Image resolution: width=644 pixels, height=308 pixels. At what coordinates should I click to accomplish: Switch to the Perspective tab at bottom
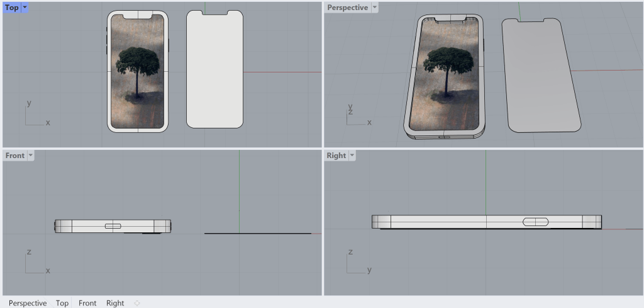(28, 303)
